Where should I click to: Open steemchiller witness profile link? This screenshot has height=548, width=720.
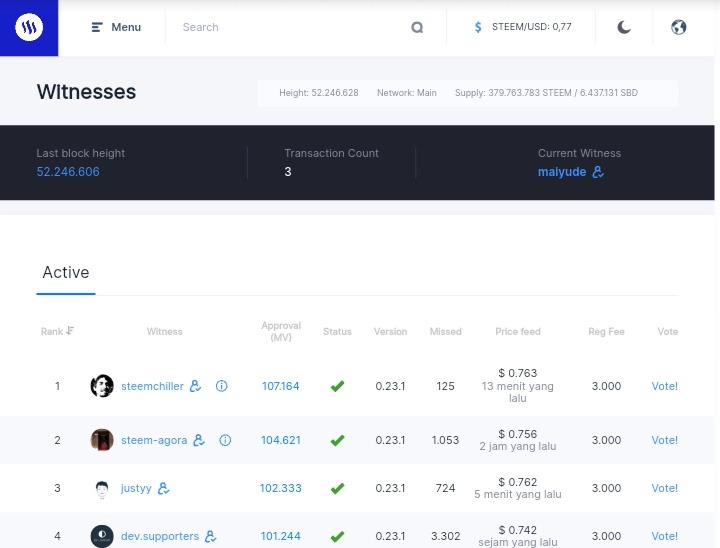(x=152, y=386)
